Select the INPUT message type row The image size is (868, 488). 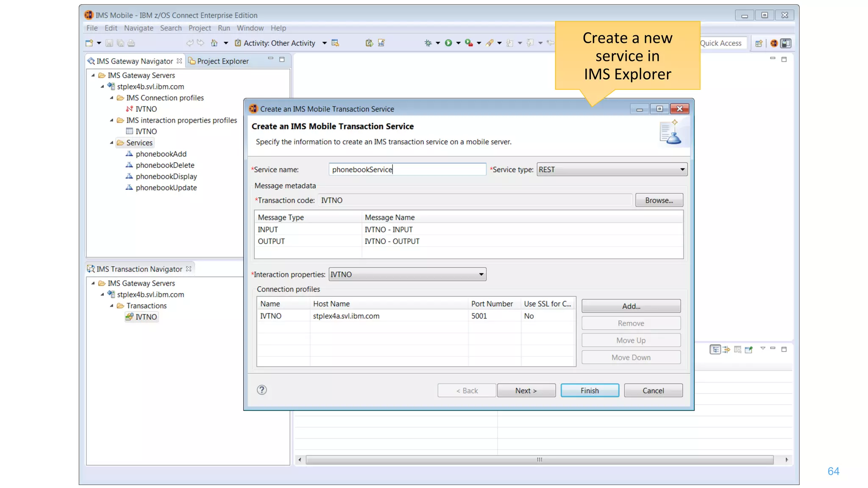[468, 229]
